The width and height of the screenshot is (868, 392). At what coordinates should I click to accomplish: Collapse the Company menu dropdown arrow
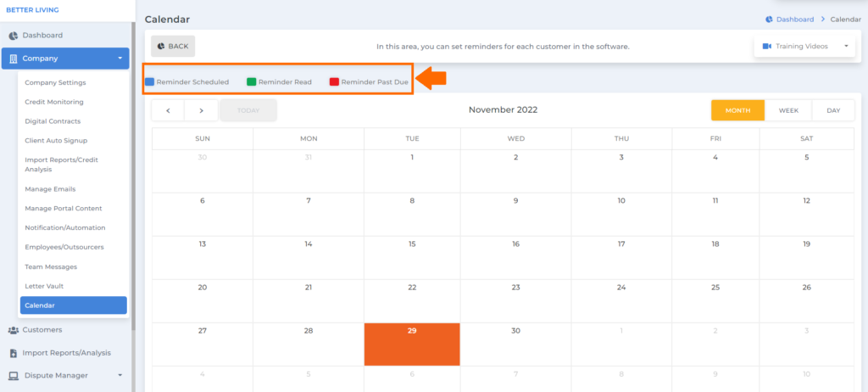(x=120, y=59)
